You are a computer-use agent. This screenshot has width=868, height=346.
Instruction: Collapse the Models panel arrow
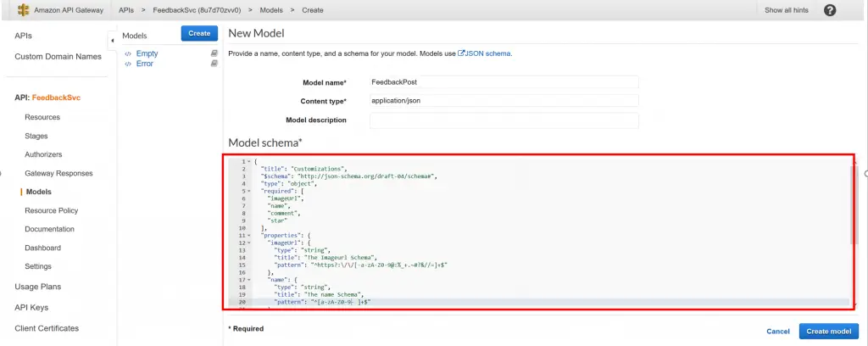click(x=112, y=41)
